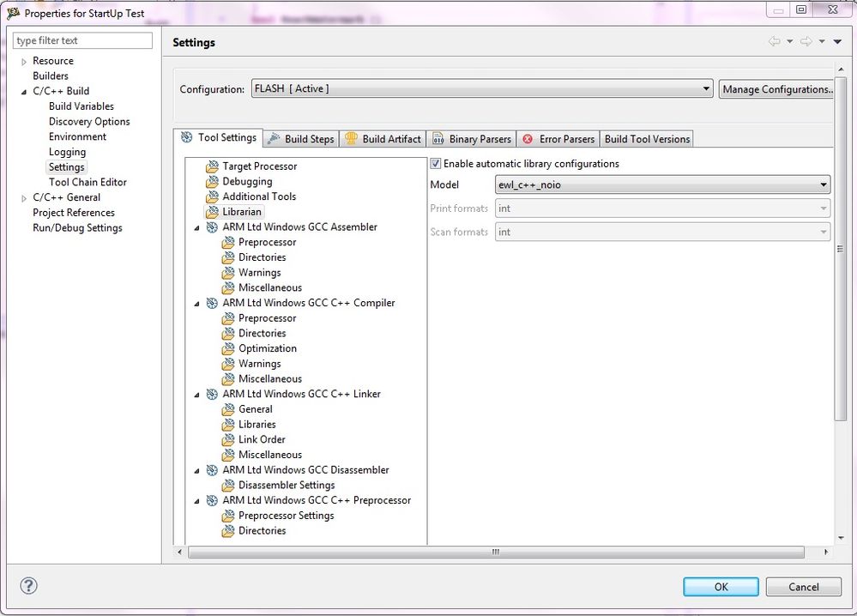Expand the C/C++ General node
This screenshot has height=616, width=857.
(23, 198)
